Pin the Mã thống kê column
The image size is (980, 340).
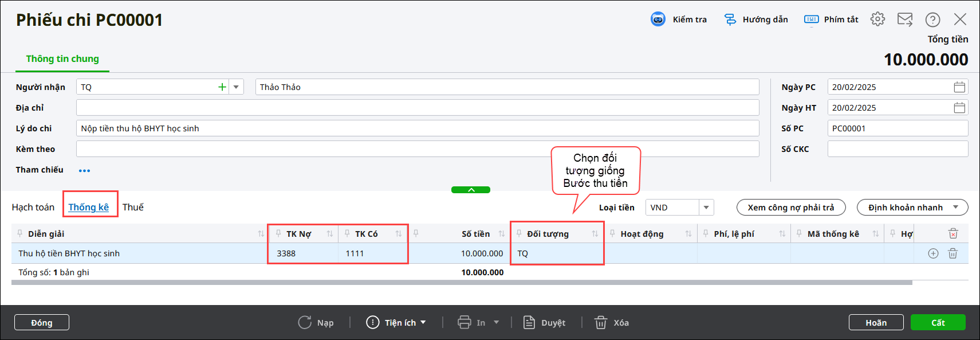point(799,233)
